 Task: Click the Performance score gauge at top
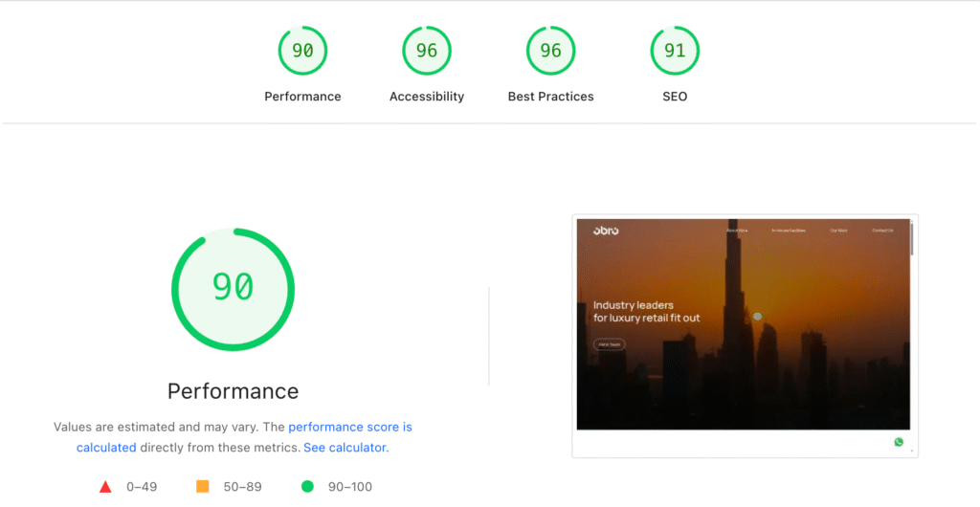pos(302,52)
